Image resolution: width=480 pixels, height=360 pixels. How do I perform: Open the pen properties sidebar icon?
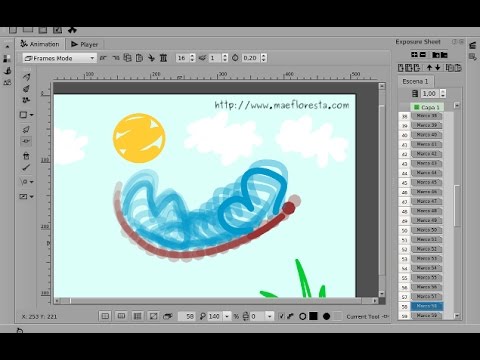click(x=7, y=70)
